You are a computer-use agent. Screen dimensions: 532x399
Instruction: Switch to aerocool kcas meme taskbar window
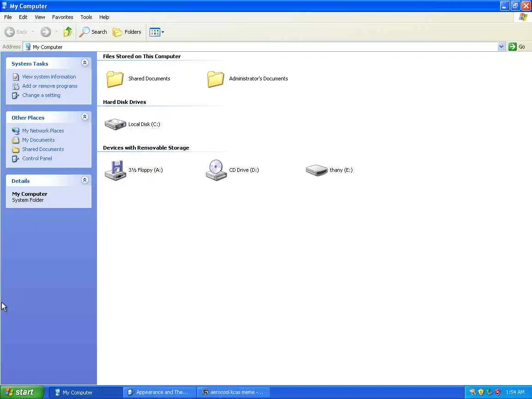pyautogui.click(x=233, y=392)
